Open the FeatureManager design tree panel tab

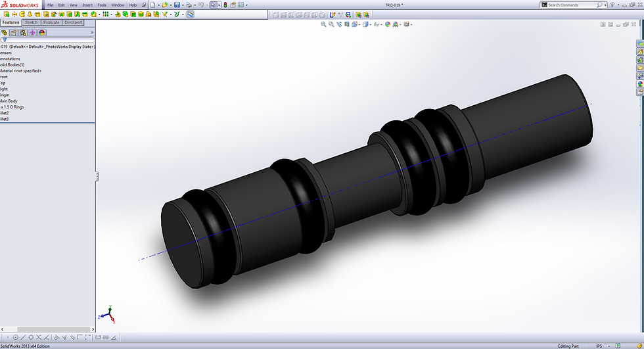(5, 32)
